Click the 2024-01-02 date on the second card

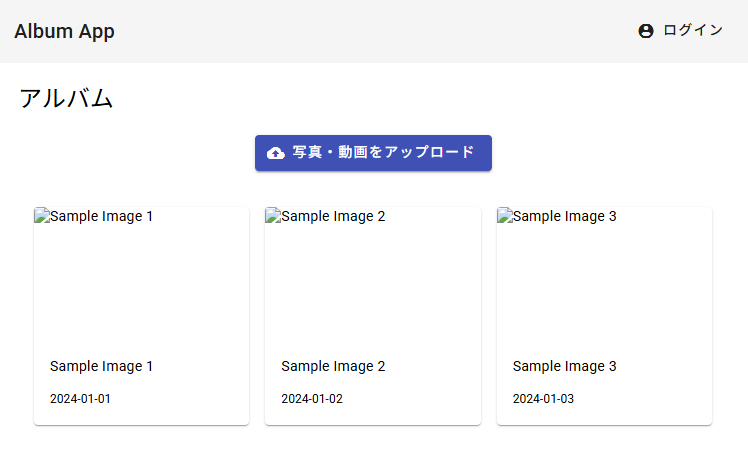click(311, 399)
